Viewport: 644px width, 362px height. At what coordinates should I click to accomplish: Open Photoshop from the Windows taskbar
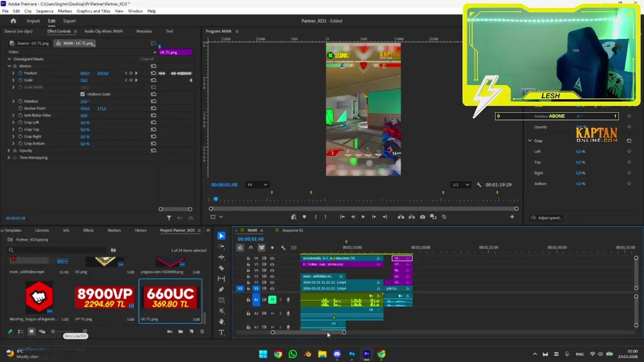point(352,354)
